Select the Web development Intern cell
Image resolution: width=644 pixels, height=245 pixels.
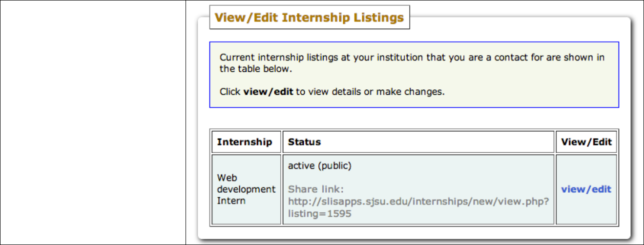(247, 189)
